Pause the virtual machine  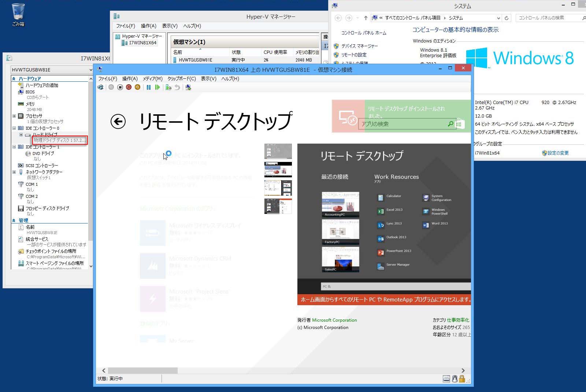(149, 87)
